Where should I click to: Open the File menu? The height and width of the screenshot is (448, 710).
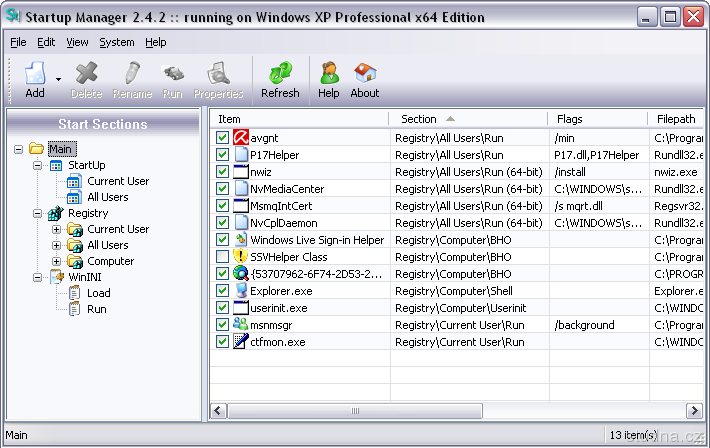(x=18, y=42)
